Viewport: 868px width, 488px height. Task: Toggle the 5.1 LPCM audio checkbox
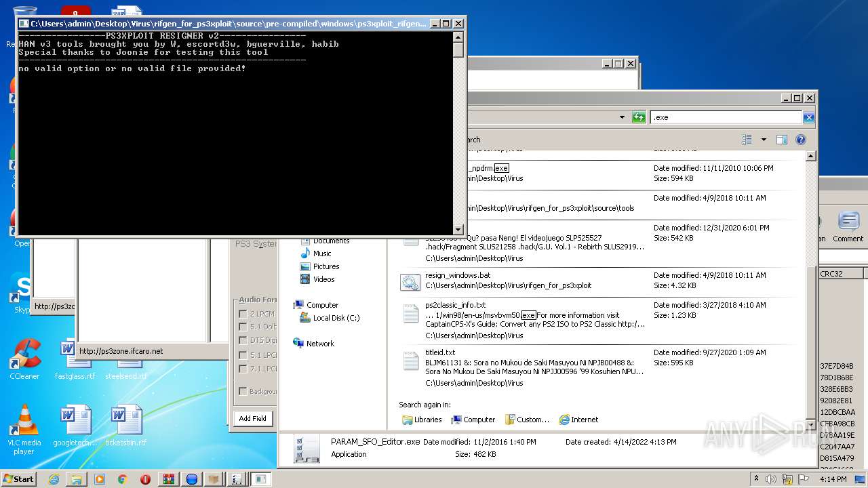pyautogui.click(x=243, y=355)
